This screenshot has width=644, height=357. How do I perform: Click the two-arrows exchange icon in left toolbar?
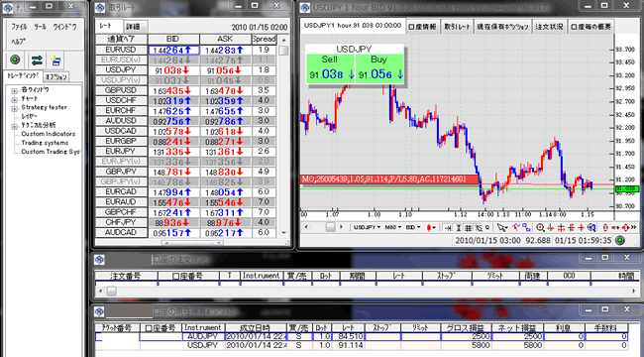pyautogui.click(x=37, y=60)
